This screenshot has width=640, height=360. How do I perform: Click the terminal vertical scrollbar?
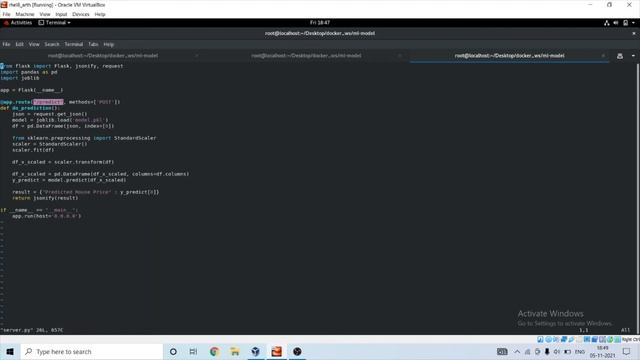click(x=638, y=198)
